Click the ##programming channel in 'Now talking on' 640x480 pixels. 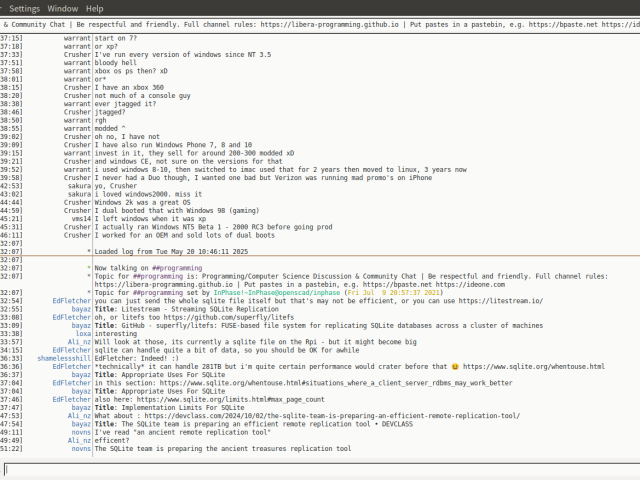coord(177,268)
